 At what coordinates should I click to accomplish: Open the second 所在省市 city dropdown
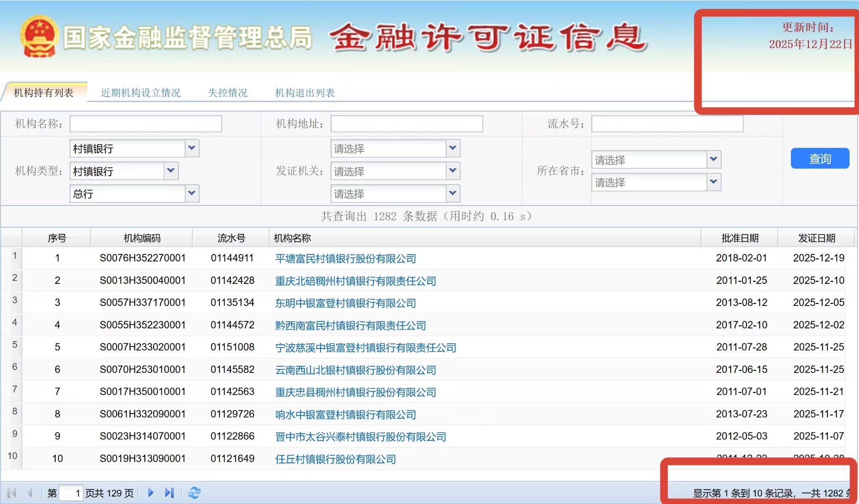pos(713,182)
